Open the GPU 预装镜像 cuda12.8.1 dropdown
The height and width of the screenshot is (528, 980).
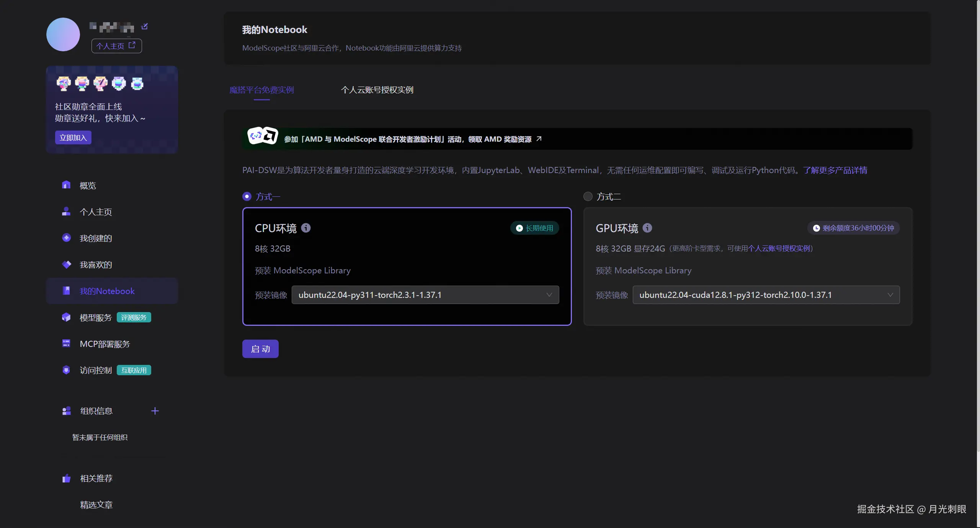click(766, 295)
